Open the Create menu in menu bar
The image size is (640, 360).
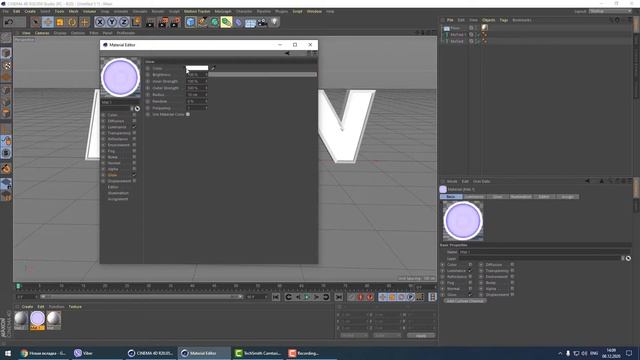pos(30,11)
